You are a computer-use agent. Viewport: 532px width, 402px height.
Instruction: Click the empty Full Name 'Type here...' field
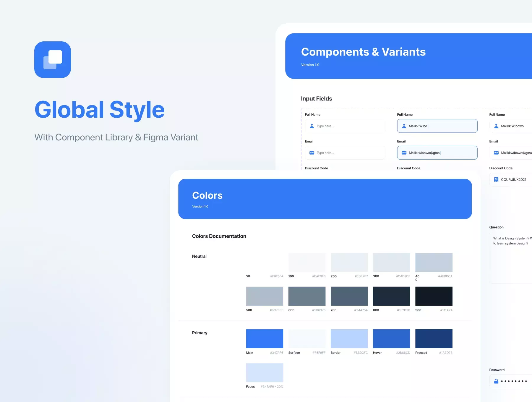(345, 126)
